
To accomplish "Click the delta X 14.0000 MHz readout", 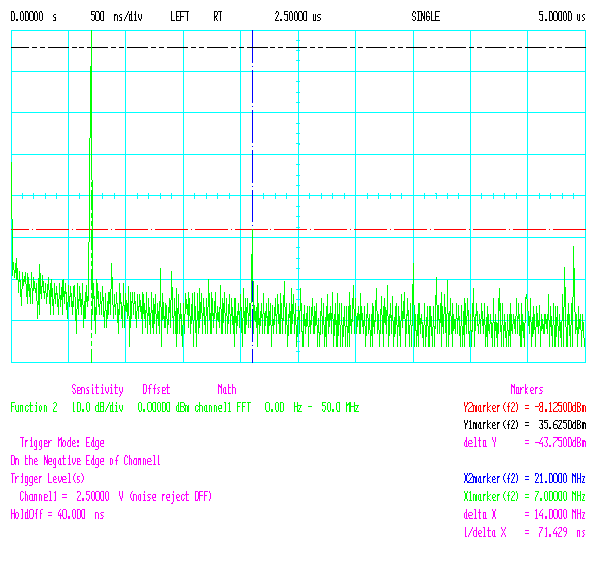I will pyautogui.click(x=525, y=514).
